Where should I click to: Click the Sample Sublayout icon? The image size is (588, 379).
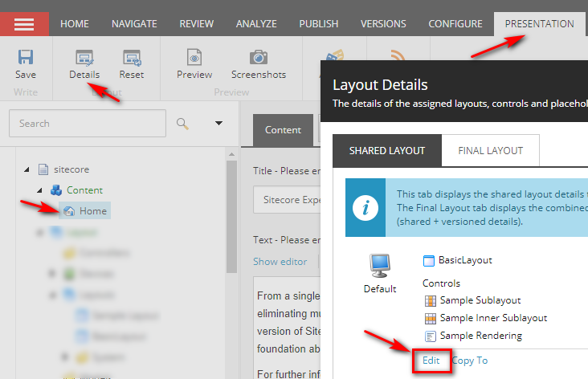(430, 300)
